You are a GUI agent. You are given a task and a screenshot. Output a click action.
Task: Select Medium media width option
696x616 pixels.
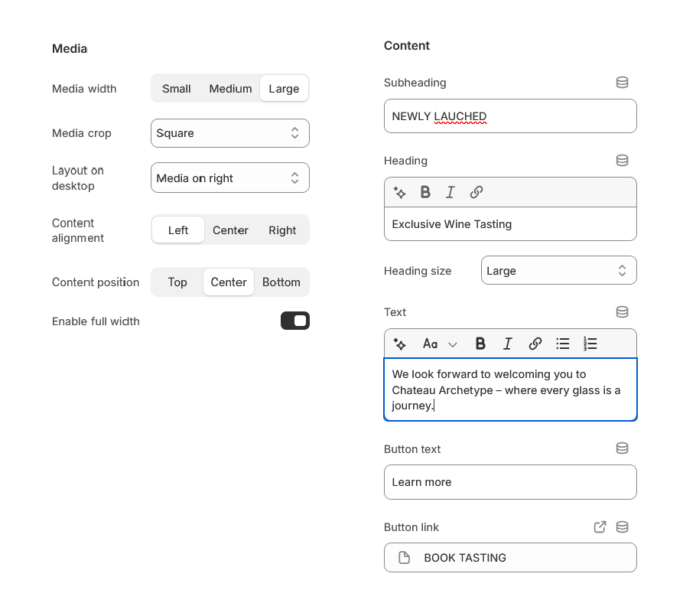tap(230, 88)
